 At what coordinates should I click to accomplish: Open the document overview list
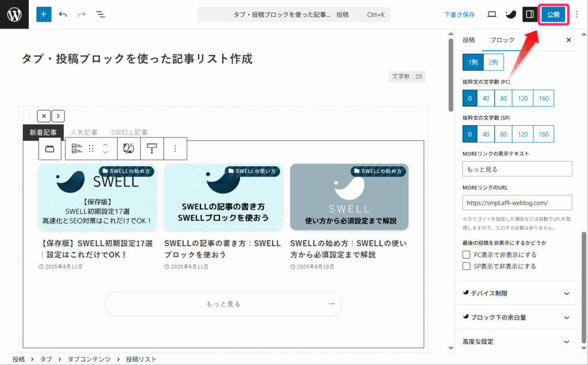pyautogui.click(x=100, y=14)
